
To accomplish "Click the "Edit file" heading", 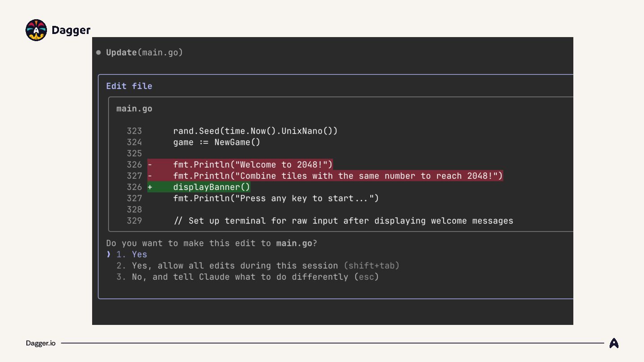I will click(129, 86).
